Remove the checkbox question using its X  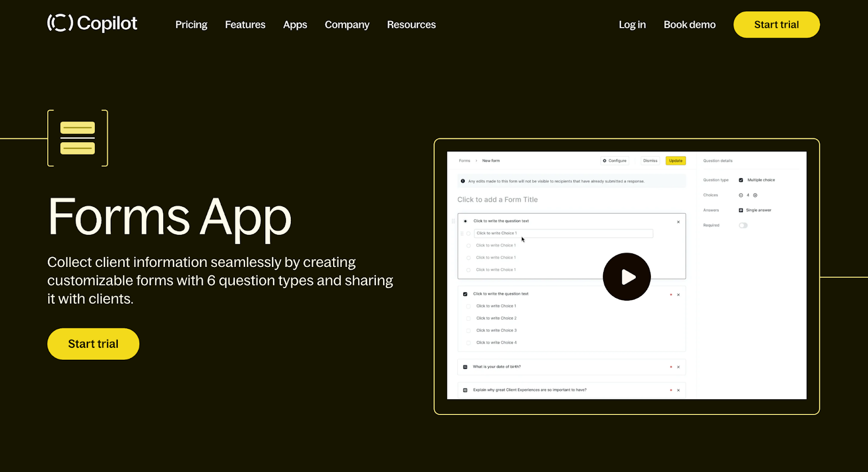tap(678, 295)
